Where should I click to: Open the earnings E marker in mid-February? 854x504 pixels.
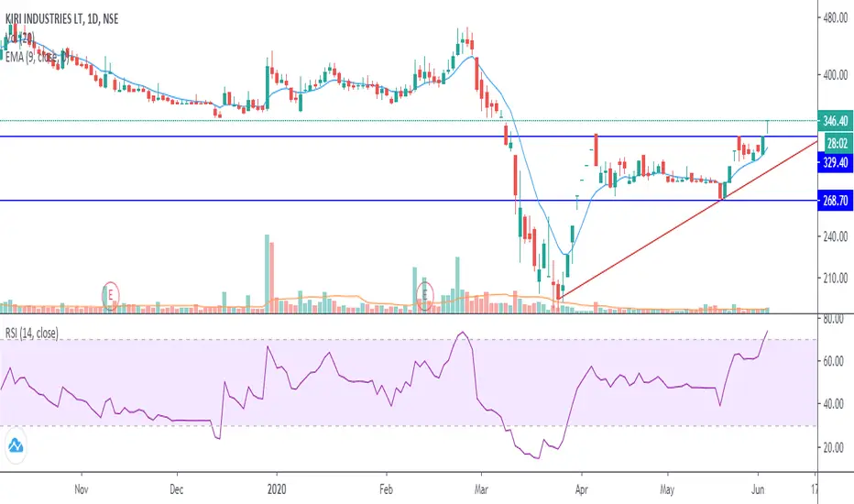424,296
